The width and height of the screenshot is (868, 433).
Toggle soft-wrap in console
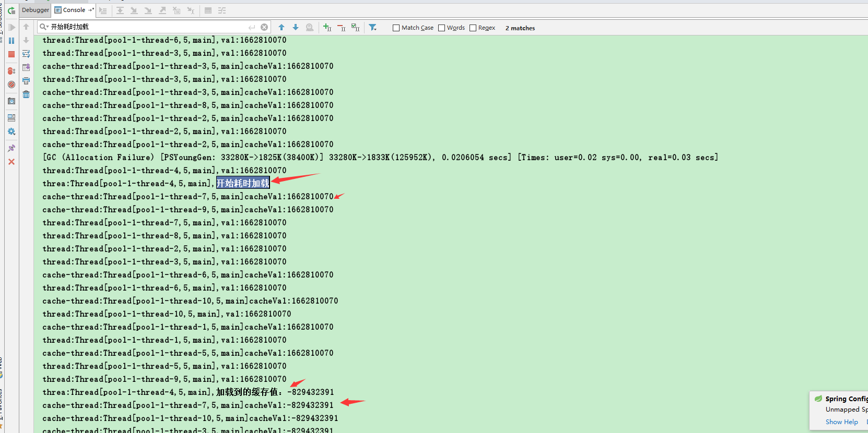tap(26, 54)
